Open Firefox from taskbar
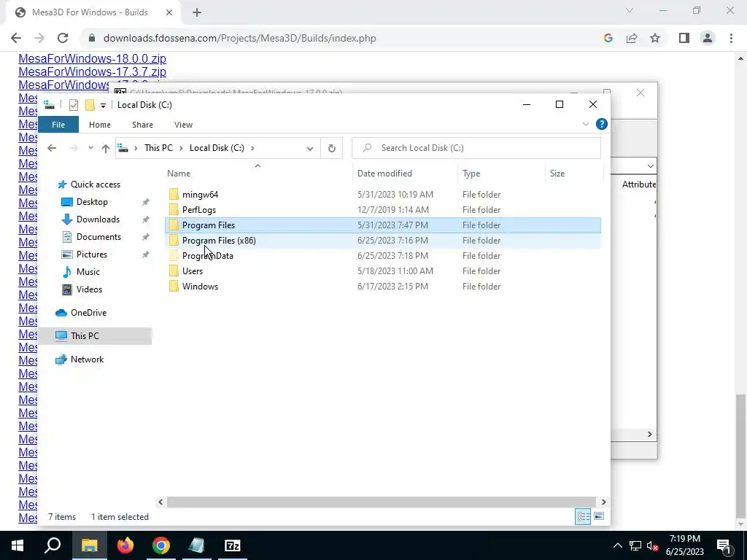Image resolution: width=747 pixels, height=560 pixels. pyautogui.click(x=125, y=545)
